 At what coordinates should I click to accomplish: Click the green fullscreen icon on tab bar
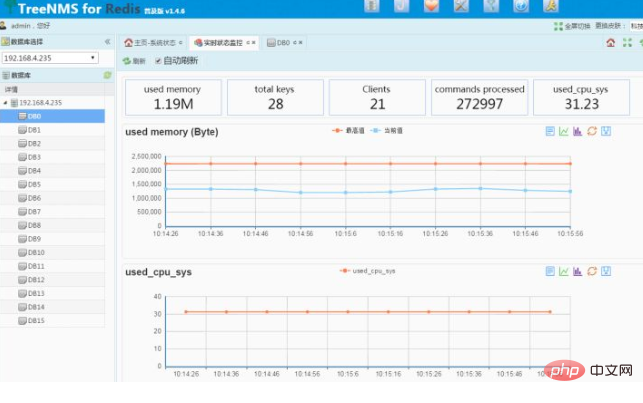pos(627,43)
